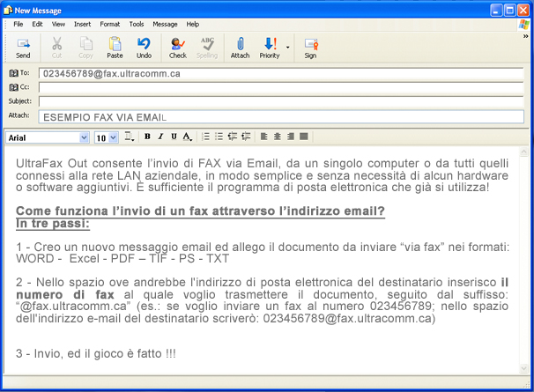Click the Priority icon
The height and width of the screenshot is (392, 534).
[270, 48]
